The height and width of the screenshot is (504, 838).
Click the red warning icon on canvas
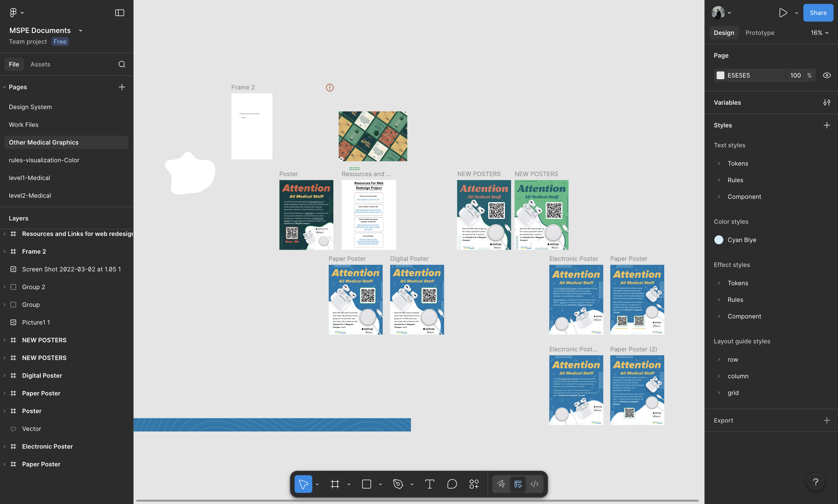click(329, 88)
